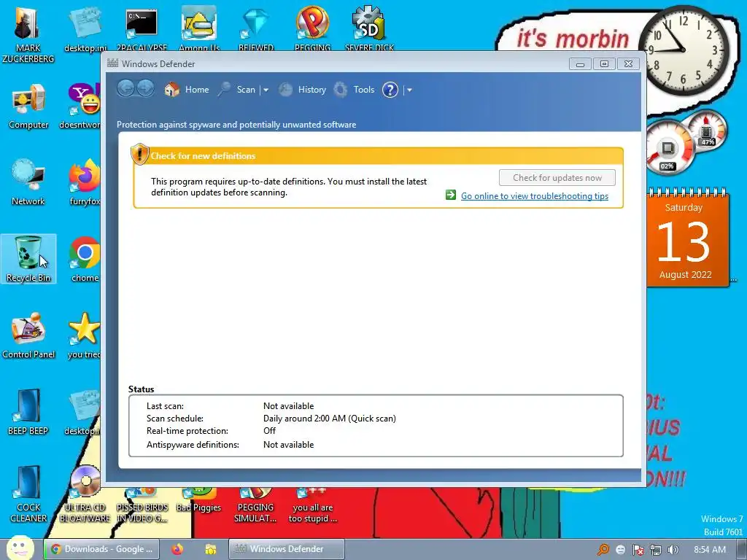Select the desktop.ini file at top row
This screenshot has height=560, width=747.
point(85,28)
